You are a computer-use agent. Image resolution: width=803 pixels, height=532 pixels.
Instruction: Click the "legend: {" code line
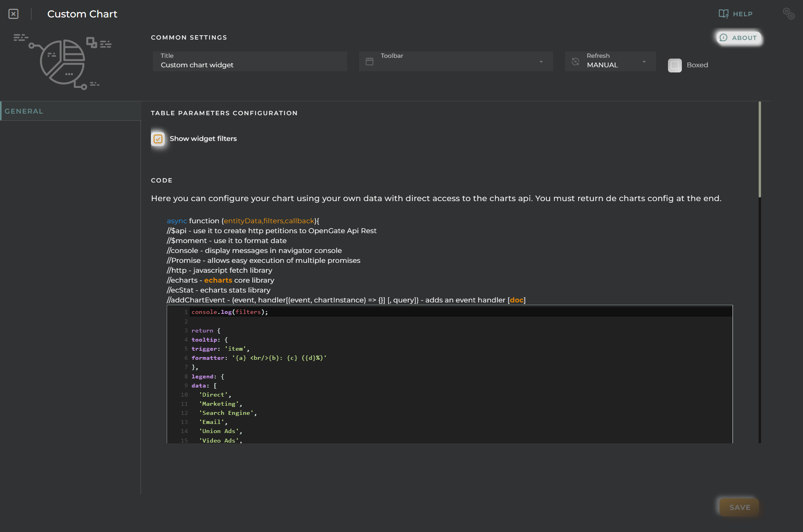click(208, 376)
